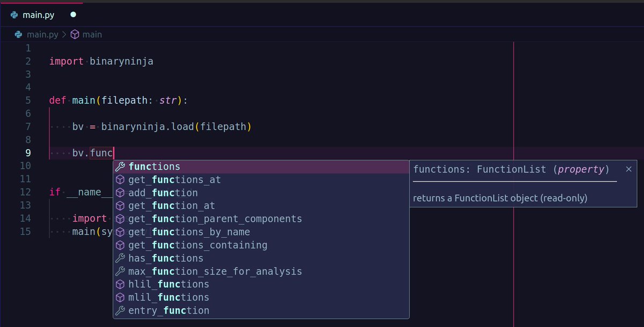Close the functions documentation popup
Screen dimensions: 644x327
coord(628,169)
